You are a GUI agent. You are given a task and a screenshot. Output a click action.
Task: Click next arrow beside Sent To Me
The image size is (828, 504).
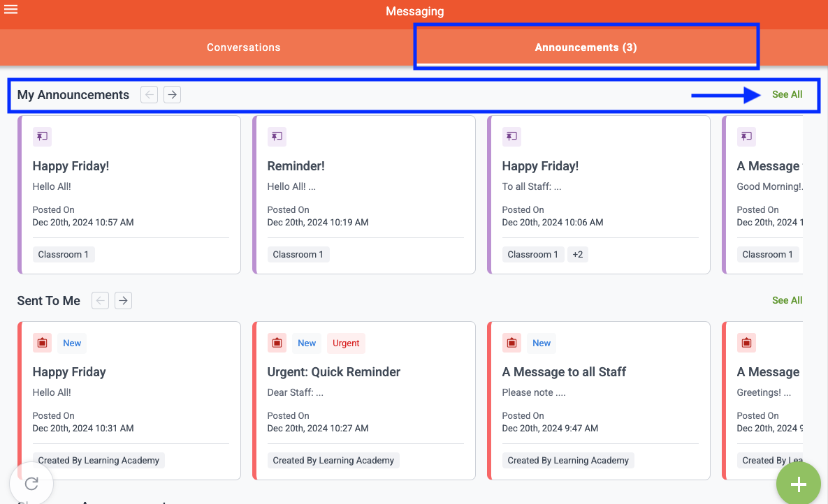click(x=123, y=301)
